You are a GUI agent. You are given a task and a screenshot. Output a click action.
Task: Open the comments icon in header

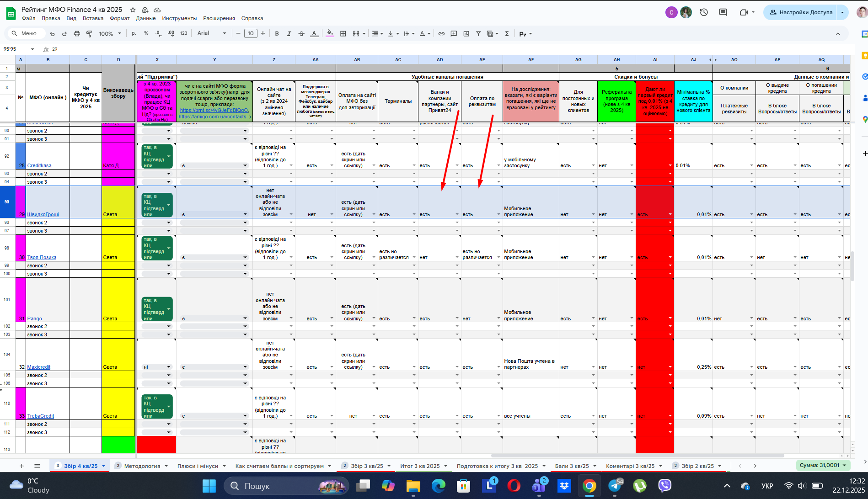coord(723,12)
